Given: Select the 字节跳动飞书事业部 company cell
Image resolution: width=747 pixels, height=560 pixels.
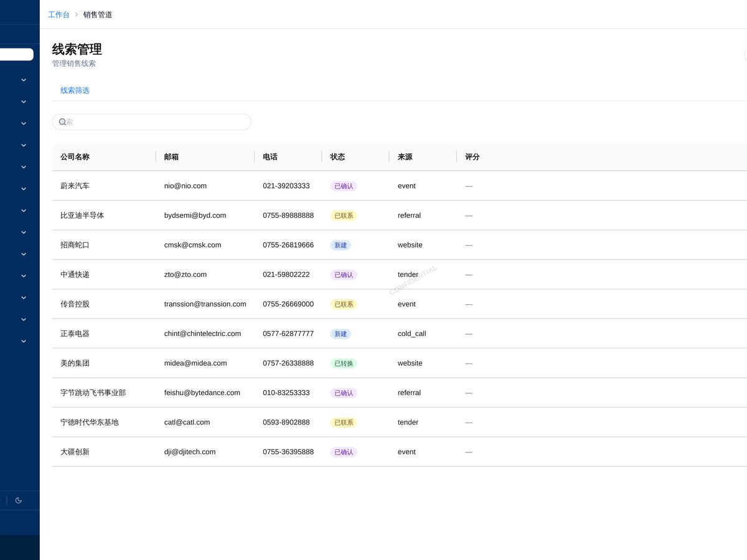Looking at the screenshot, I should [93, 393].
